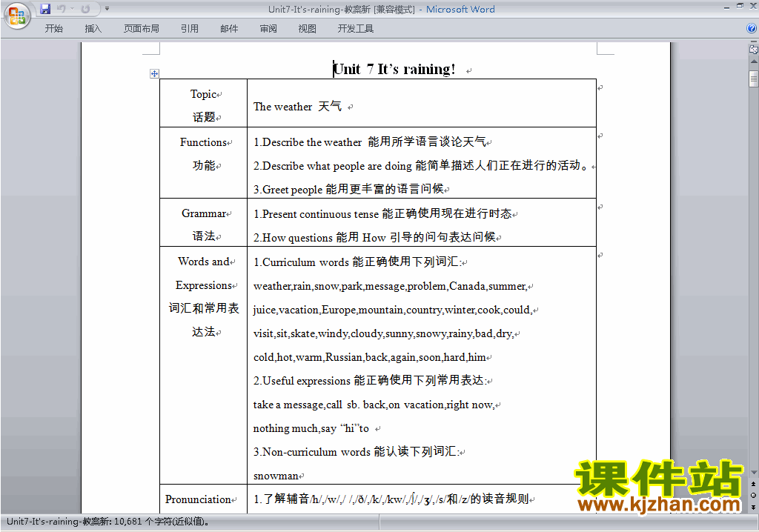Click the 'Functions' cell label
This screenshot has width=759, height=532.
coord(203,142)
